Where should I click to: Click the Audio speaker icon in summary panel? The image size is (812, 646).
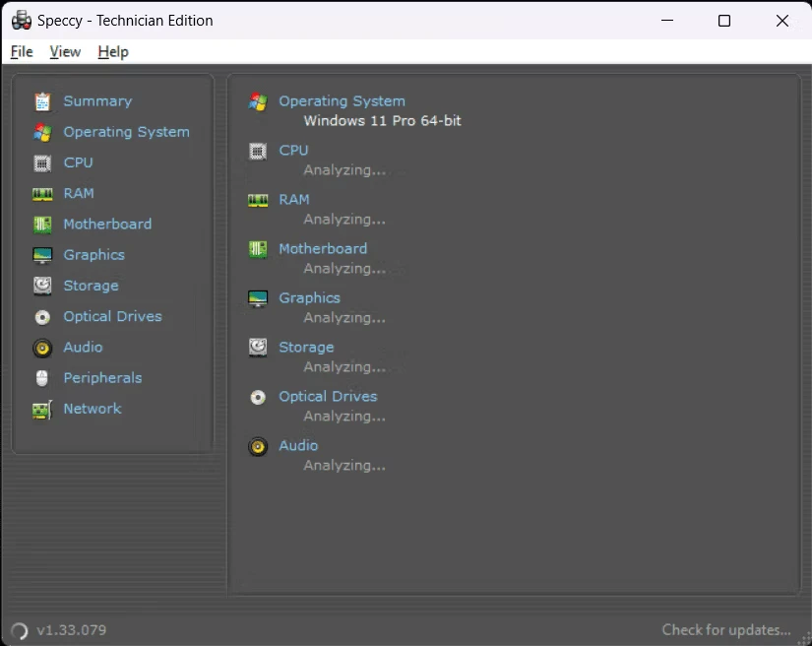(x=258, y=446)
